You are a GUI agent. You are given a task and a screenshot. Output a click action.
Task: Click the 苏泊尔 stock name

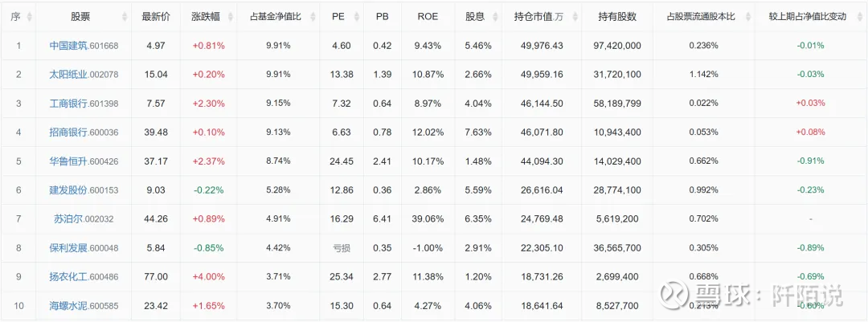click(68, 219)
